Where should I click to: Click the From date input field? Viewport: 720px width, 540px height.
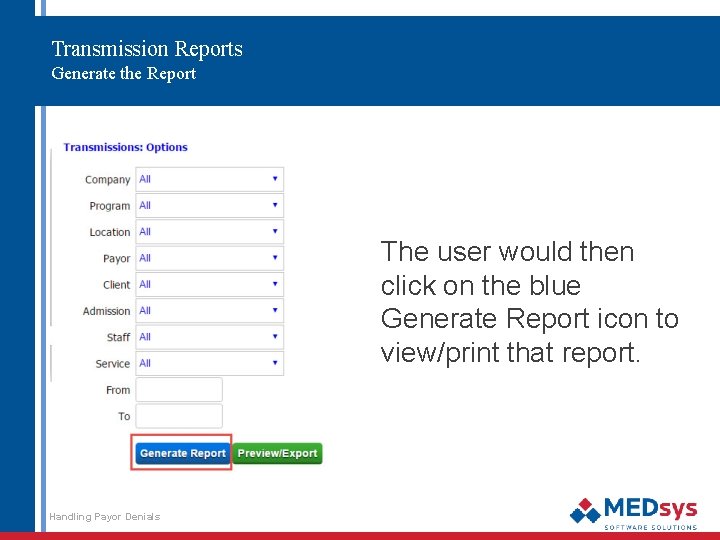click(179, 390)
